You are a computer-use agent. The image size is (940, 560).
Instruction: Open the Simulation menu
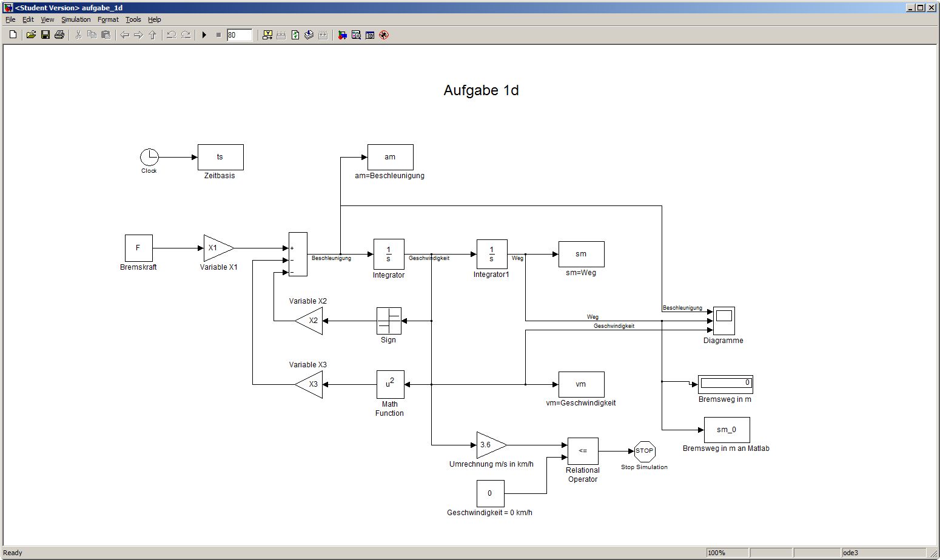pos(76,19)
